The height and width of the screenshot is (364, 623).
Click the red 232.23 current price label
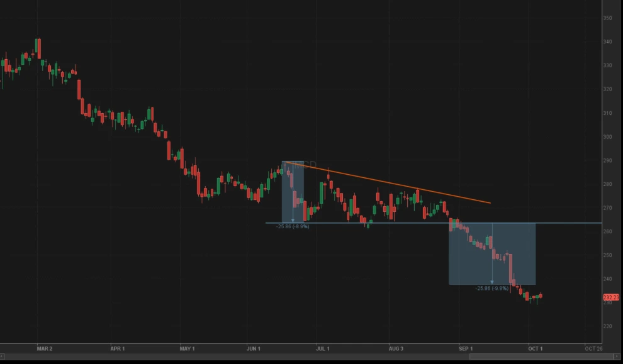[x=611, y=297]
